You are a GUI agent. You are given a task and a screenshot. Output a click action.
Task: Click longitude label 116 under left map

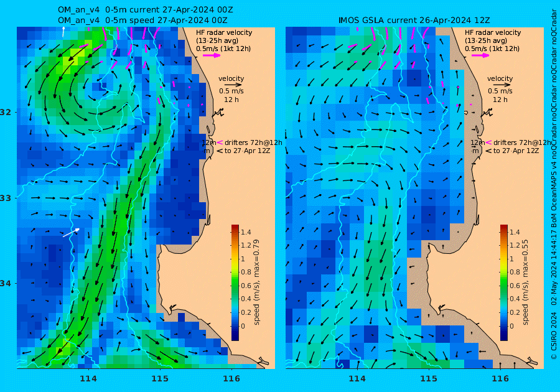pos(231,379)
